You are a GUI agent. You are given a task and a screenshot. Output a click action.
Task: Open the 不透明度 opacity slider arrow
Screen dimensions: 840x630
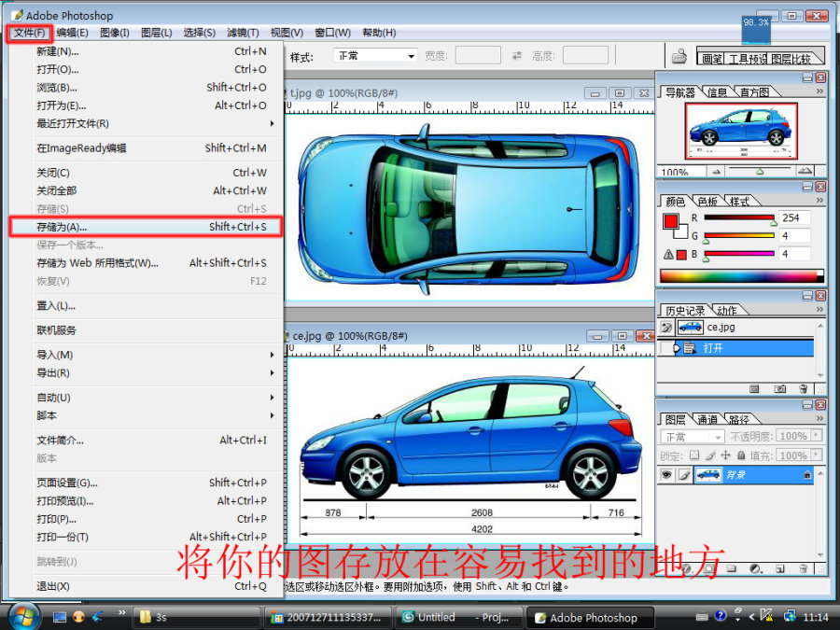pyautogui.click(x=817, y=436)
